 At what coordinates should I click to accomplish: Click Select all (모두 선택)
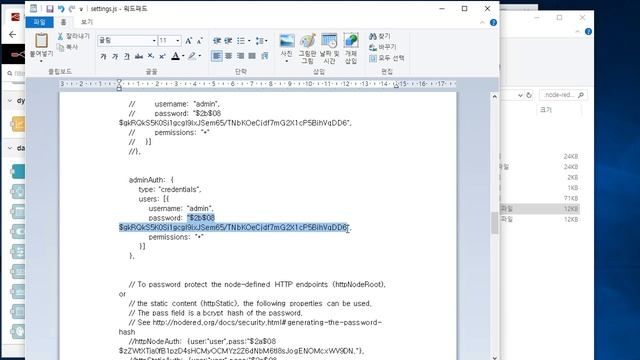click(387, 58)
